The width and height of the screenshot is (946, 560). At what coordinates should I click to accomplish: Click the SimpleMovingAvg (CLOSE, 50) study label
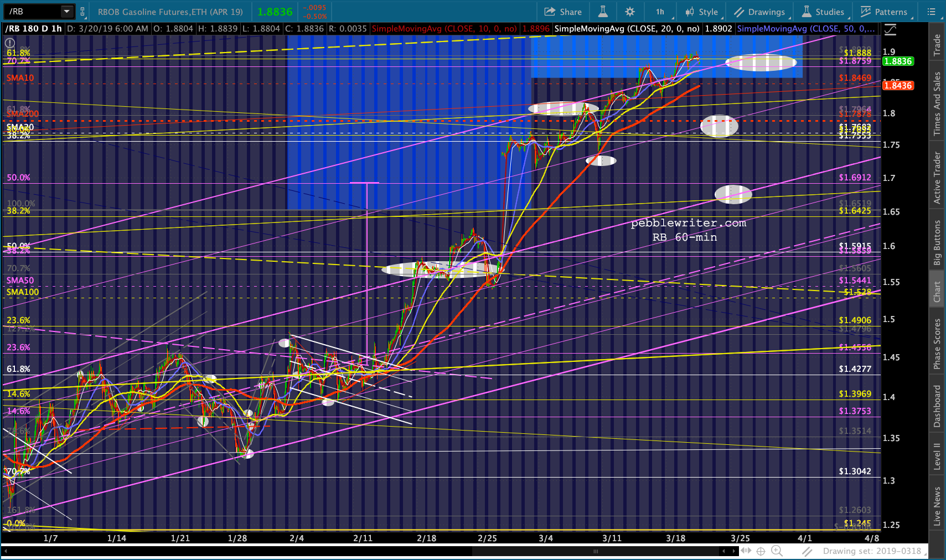(806, 29)
